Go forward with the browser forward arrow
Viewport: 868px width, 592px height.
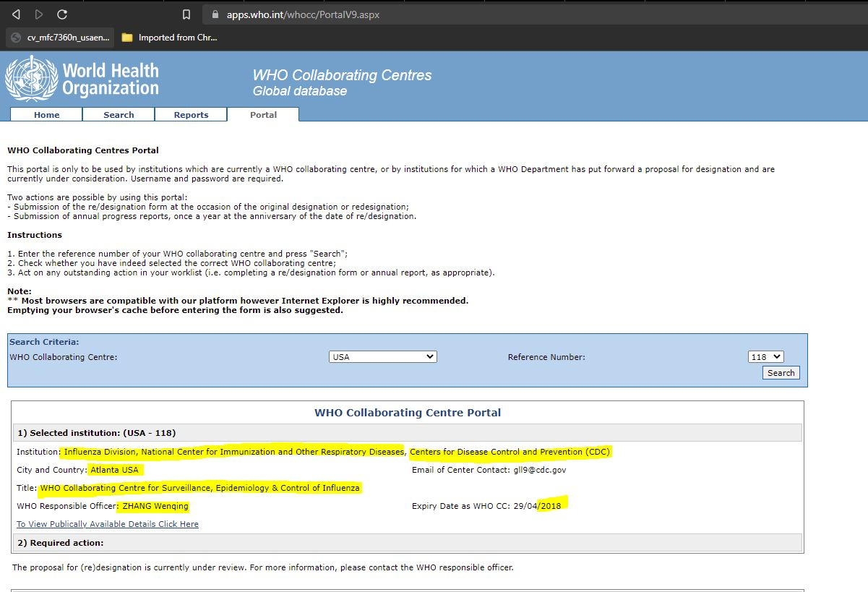(39, 14)
